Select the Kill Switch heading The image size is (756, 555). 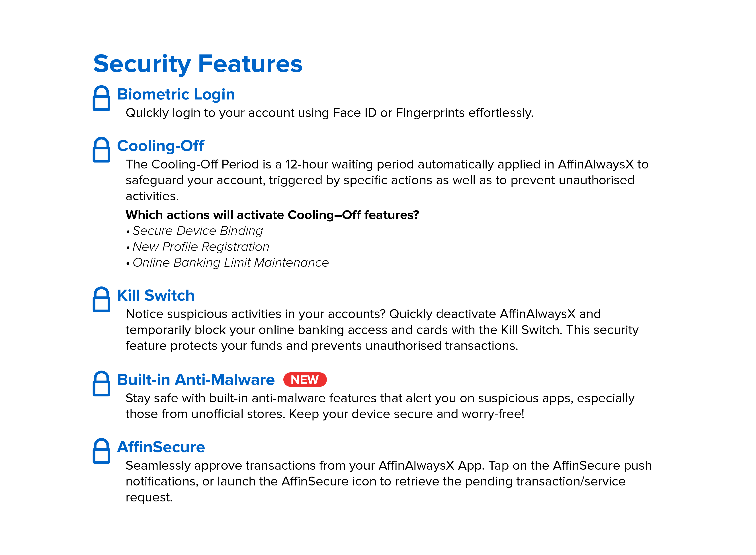coord(156,296)
